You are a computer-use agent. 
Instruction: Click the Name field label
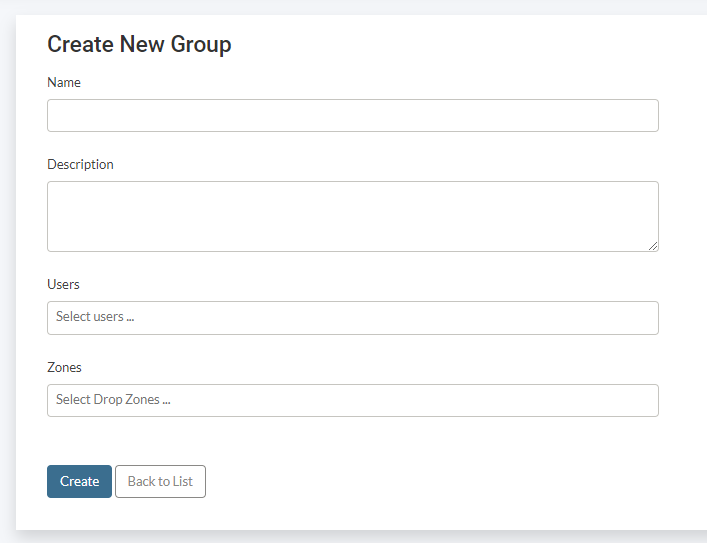[64, 82]
